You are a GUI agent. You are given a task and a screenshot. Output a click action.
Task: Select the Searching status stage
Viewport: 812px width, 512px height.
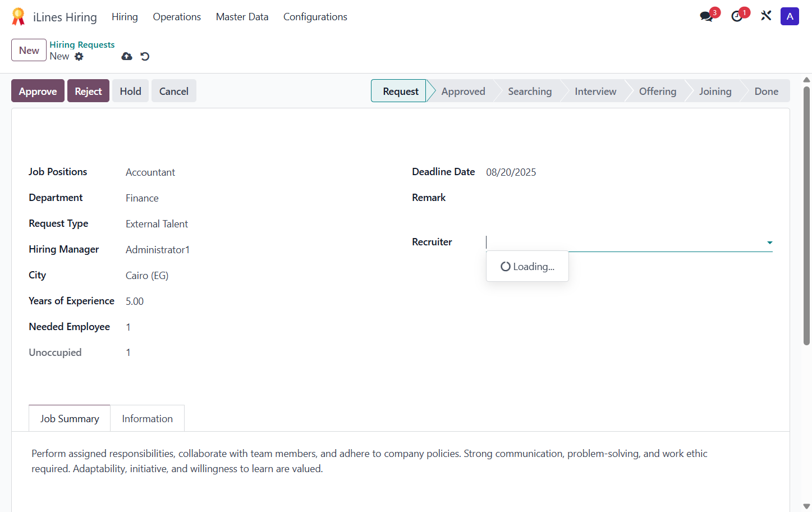click(530, 91)
